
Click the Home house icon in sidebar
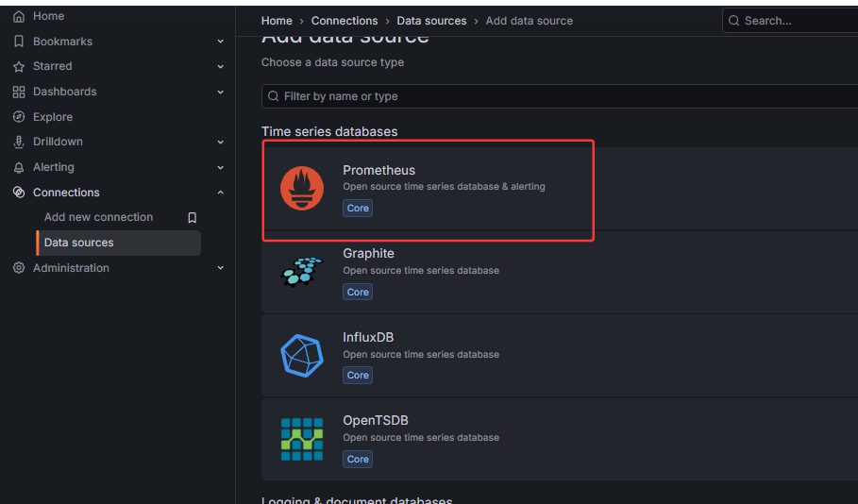tap(19, 16)
